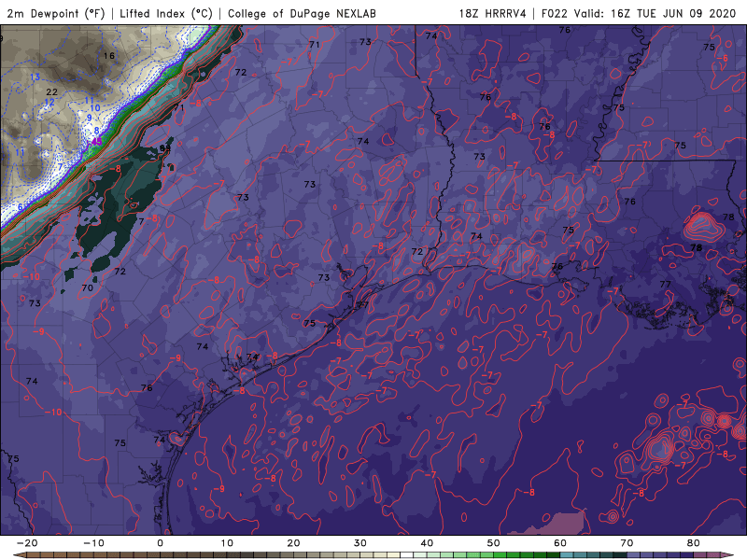Click the "18Z HRRRV4" model run label
This screenshot has height=560, width=747.
pos(492,14)
